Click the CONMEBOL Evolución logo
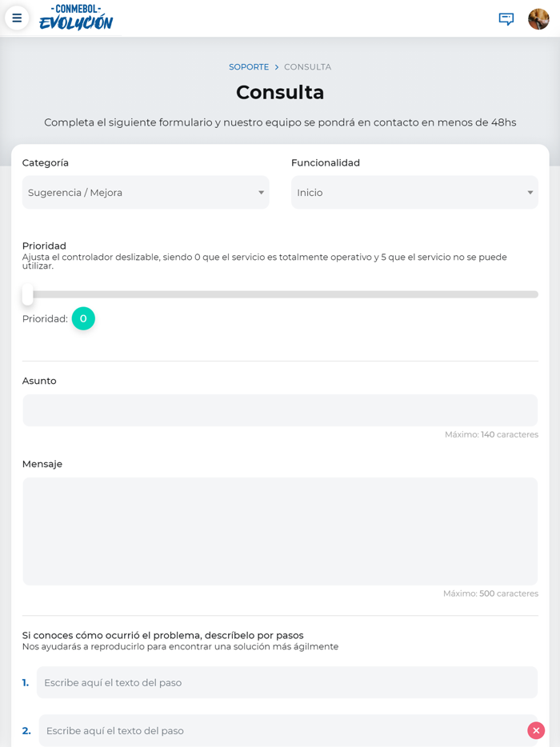Image resolution: width=560 pixels, height=747 pixels. tap(76, 18)
